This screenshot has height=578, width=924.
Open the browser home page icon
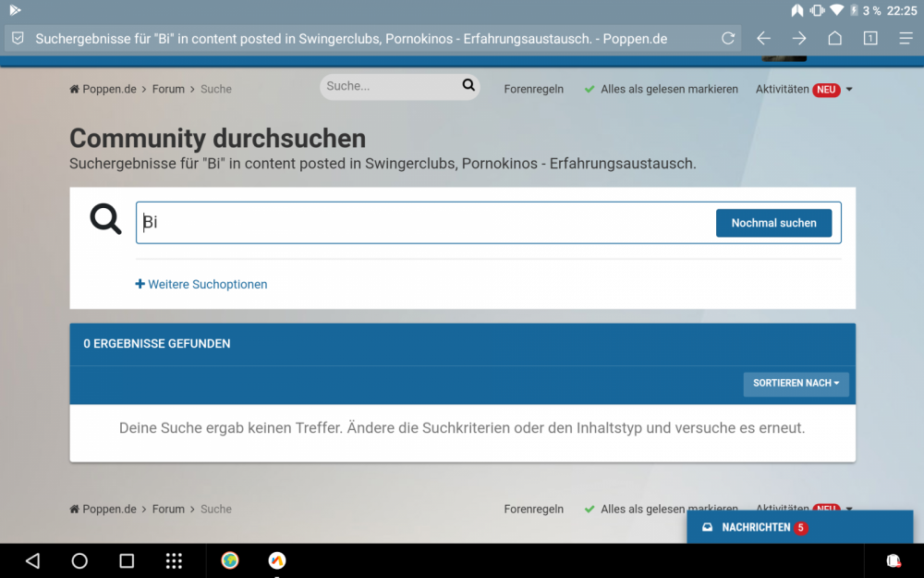(834, 39)
